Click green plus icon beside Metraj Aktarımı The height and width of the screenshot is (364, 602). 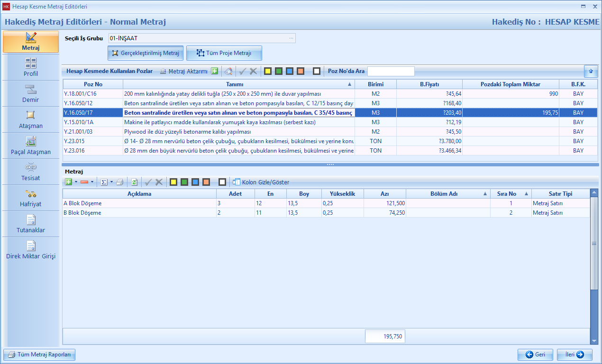click(215, 71)
